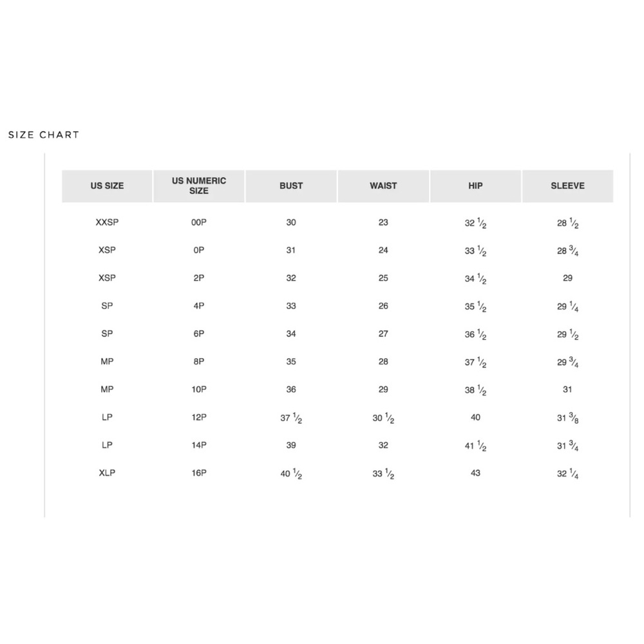
Task: Select the US SIZE column header
Action: coord(107,186)
